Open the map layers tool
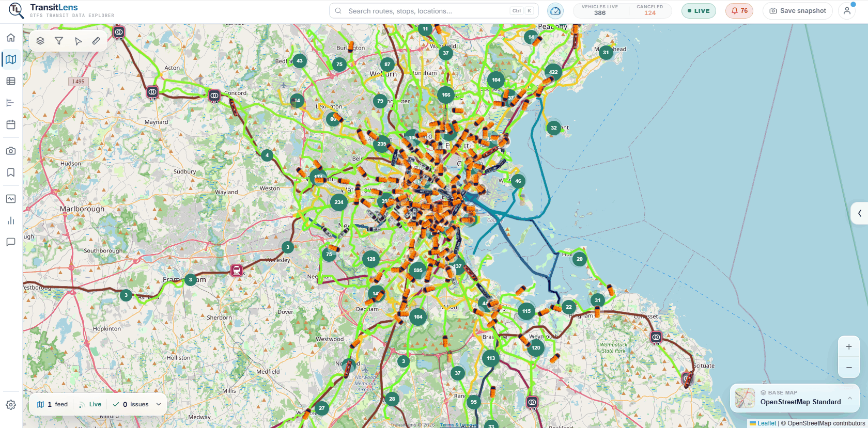Viewport: 868px width, 428px height. pyautogui.click(x=40, y=41)
